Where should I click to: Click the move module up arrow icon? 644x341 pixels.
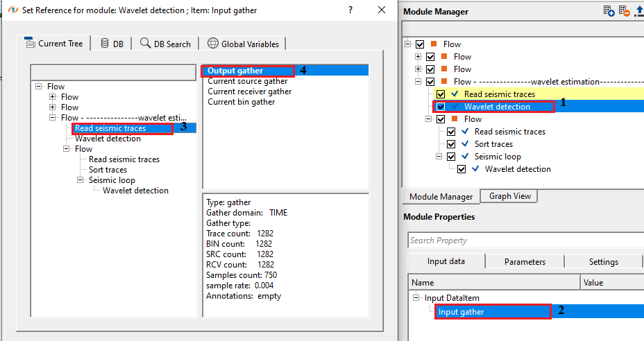coord(639,11)
